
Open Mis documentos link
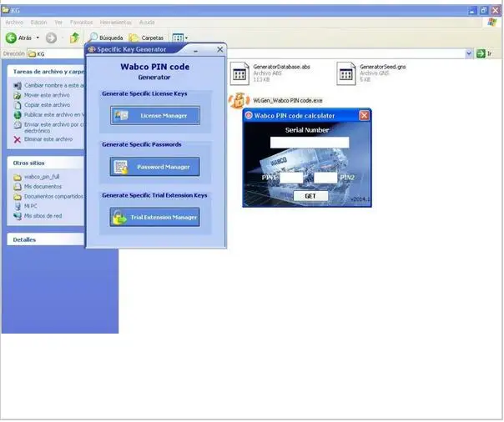43,187
